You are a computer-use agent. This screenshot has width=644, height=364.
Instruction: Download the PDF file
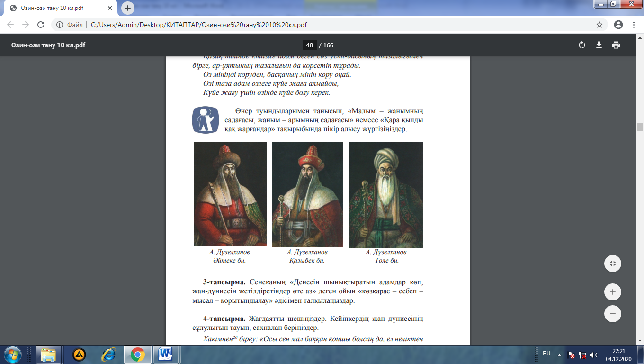(x=599, y=45)
